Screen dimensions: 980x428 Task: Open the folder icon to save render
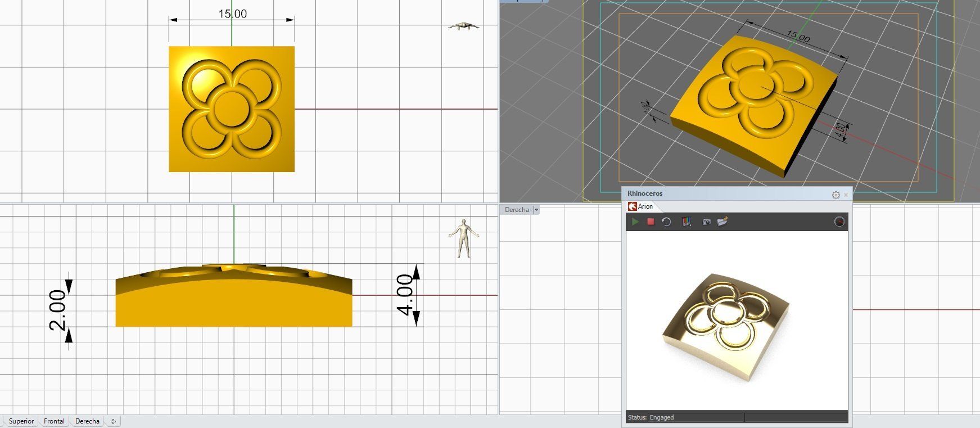[x=722, y=222]
